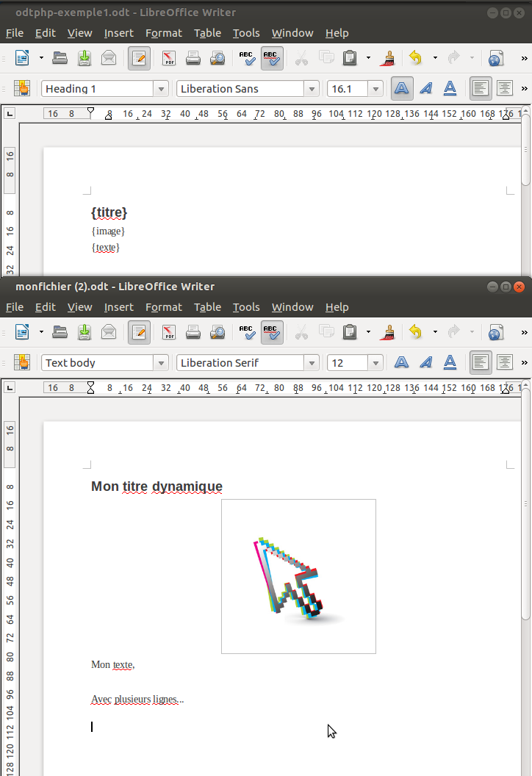Click Clone Formatting paintbrush in odtphp-exemple1 window
Image resolution: width=532 pixels, height=776 pixels.
coord(389,58)
